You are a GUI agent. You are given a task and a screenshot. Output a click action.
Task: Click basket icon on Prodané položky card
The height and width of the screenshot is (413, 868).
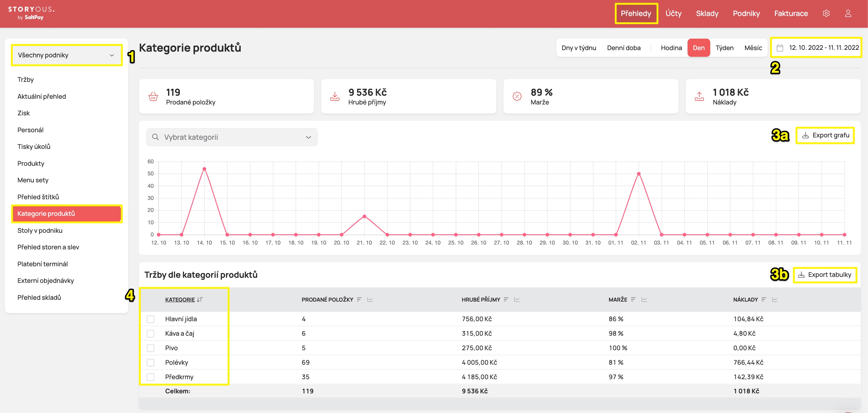(x=153, y=96)
